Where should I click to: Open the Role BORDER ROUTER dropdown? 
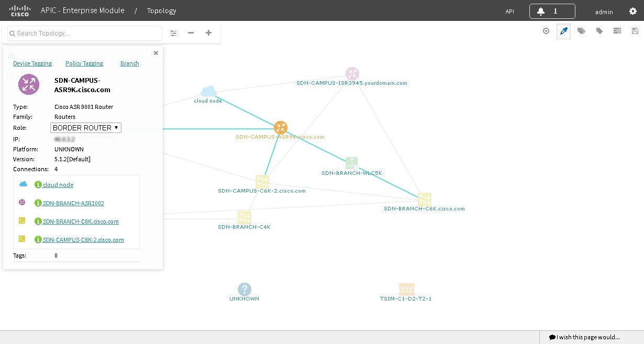click(86, 128)
